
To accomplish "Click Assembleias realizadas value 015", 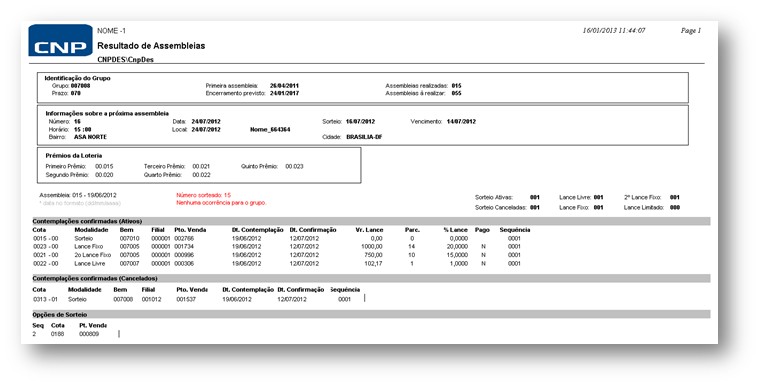I will (x=457, y=86).
